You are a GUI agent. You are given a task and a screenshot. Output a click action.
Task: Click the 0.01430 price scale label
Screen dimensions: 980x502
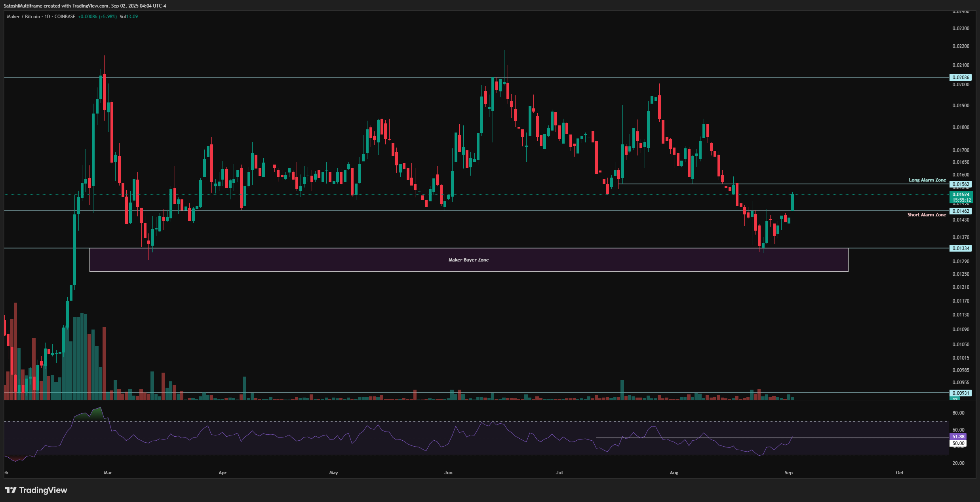[961, 220]
